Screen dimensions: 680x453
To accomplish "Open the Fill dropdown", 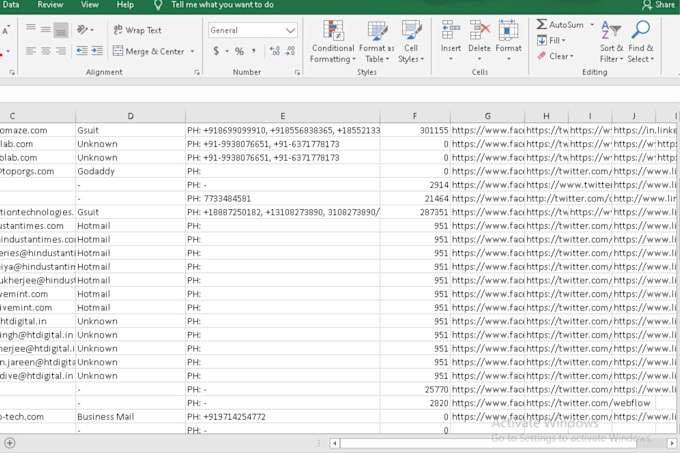I will (551, 40).
